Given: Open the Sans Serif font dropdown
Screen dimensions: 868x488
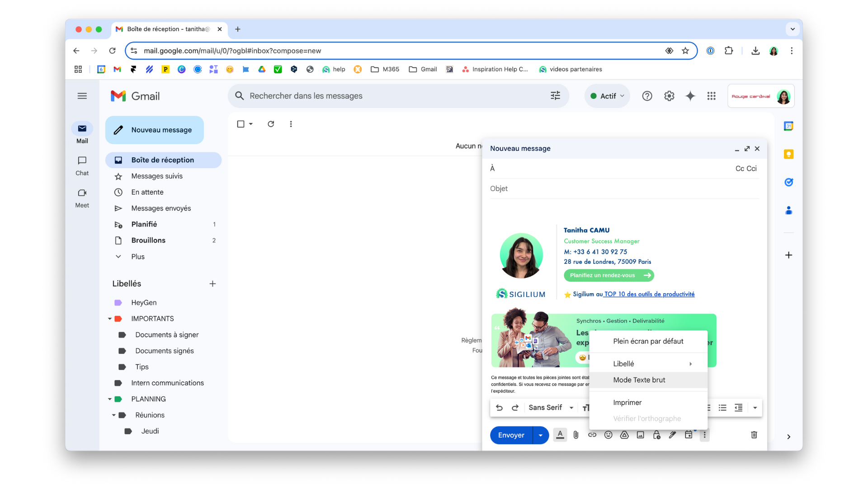Looking at the screenshot, I should (x=551, y=408).
